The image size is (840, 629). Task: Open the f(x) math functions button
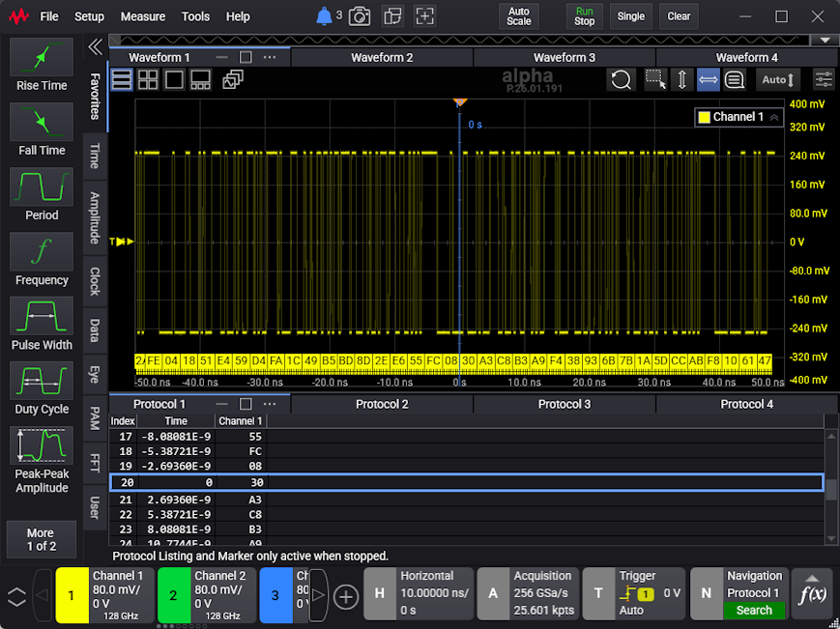click(813, 593)
